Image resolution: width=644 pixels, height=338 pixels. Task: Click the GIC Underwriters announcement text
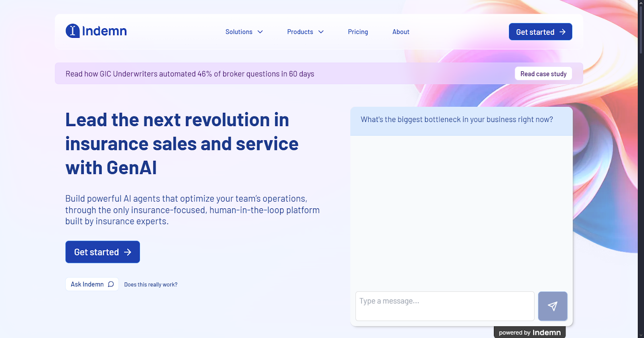point(190,74)
